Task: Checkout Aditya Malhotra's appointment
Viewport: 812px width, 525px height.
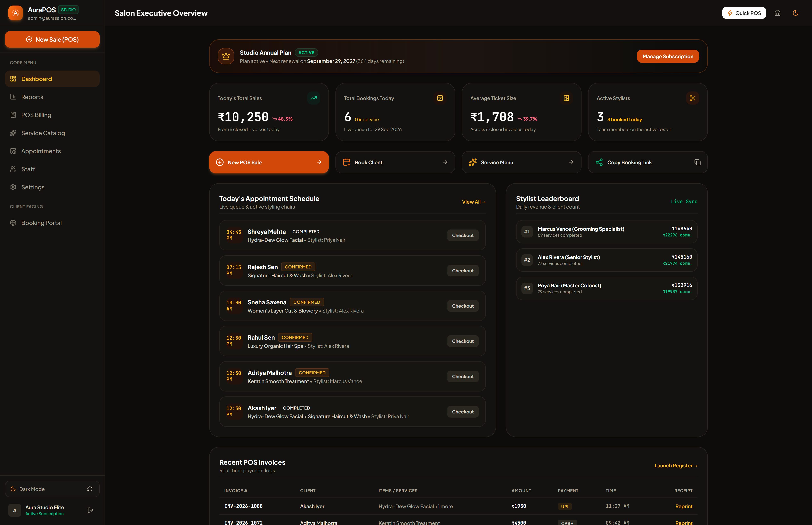Action: coord(463,376)
